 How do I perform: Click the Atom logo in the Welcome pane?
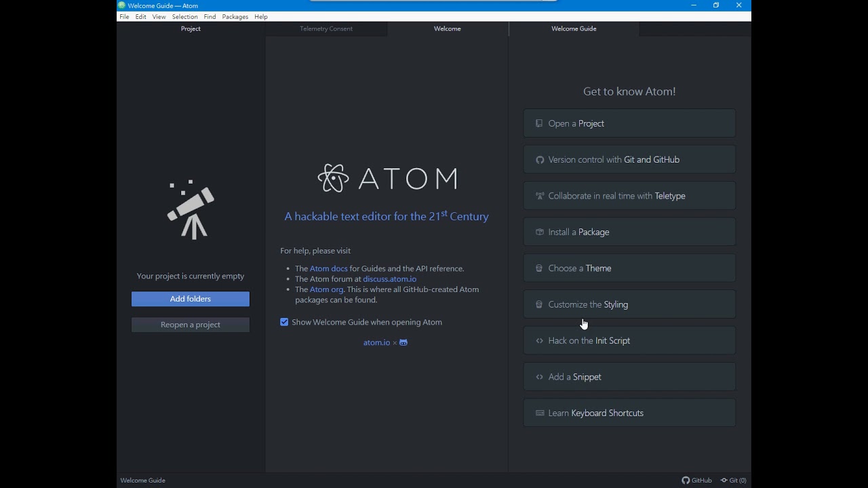(387, 178)
